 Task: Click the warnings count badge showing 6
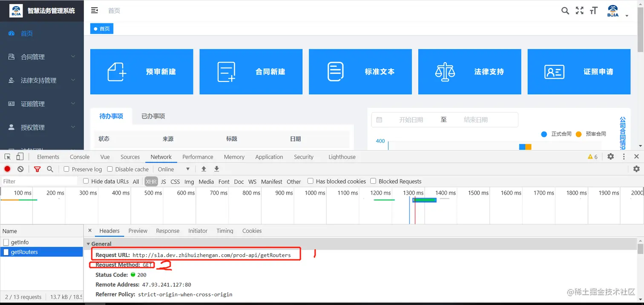click(593, 157)
